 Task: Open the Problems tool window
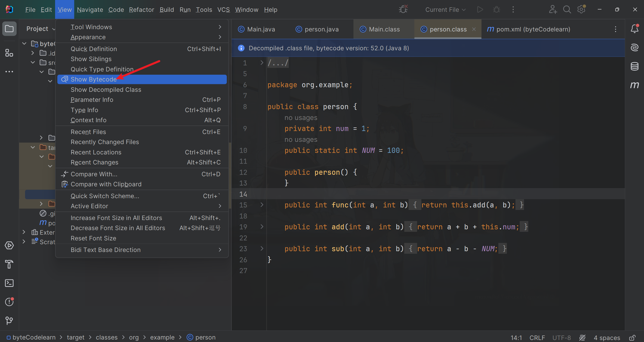[9, 302]
